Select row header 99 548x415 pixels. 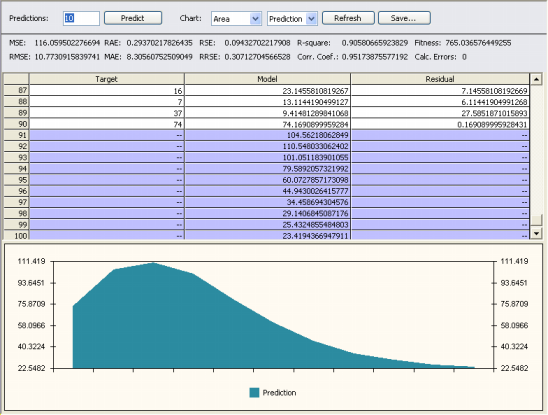coord(16,225)
